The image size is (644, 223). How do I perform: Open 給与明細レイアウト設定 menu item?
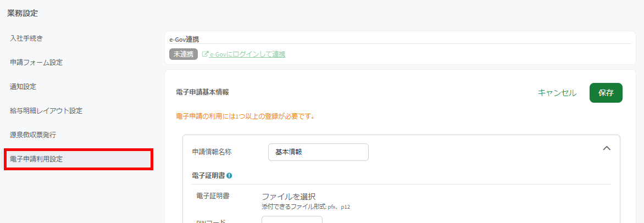[x=46, y=111]
